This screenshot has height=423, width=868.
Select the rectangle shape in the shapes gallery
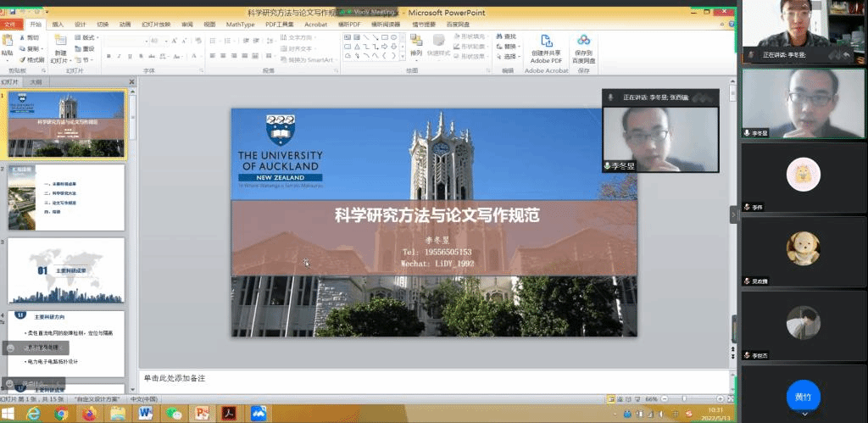pyautogui.click(x=384, y=37)
